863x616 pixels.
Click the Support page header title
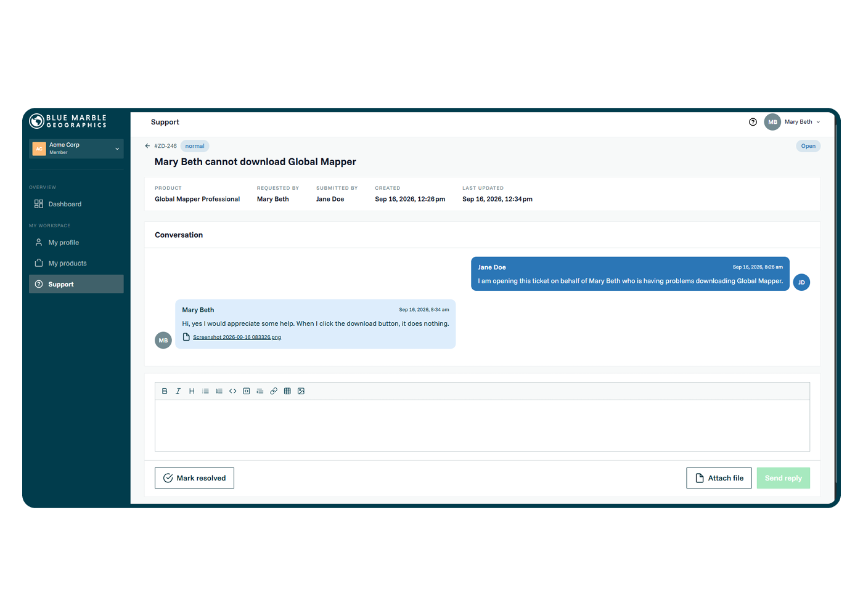coord(165,122)
